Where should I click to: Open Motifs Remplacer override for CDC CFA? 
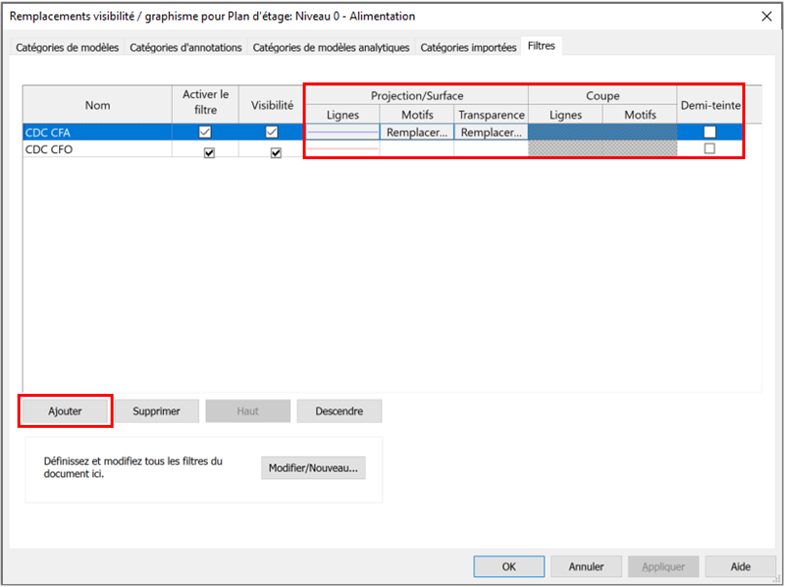(417, 132)
